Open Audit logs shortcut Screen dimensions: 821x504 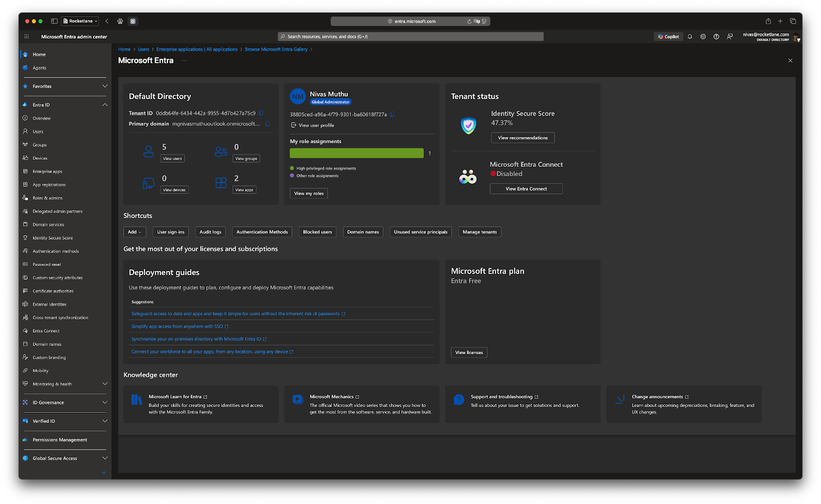[210, 232]
